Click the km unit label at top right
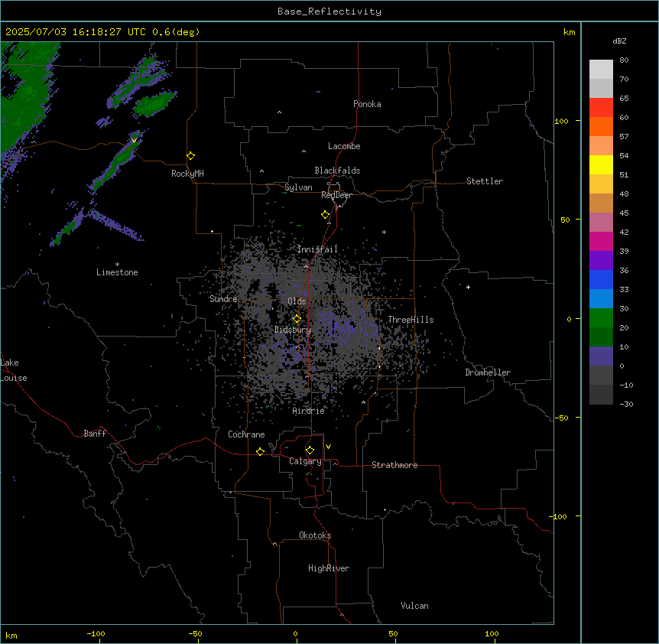Screen dimensions: 659x644 569,32
